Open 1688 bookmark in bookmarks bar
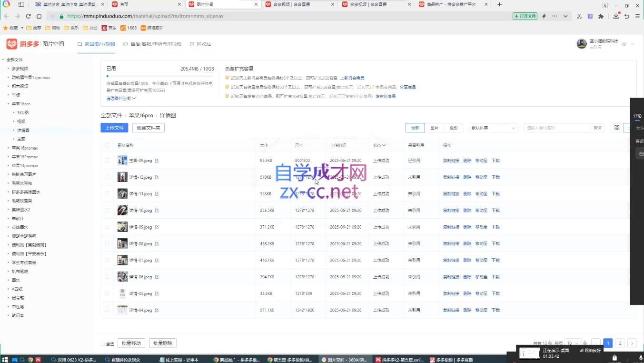644x363 pixels. click(x=129, y=28)
